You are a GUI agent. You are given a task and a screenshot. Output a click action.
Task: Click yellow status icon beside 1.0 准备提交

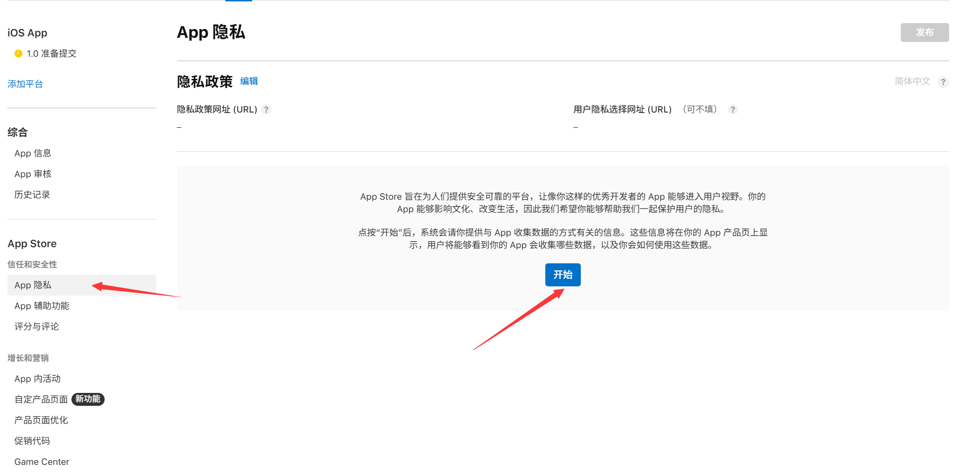click(x=18, y=53)
